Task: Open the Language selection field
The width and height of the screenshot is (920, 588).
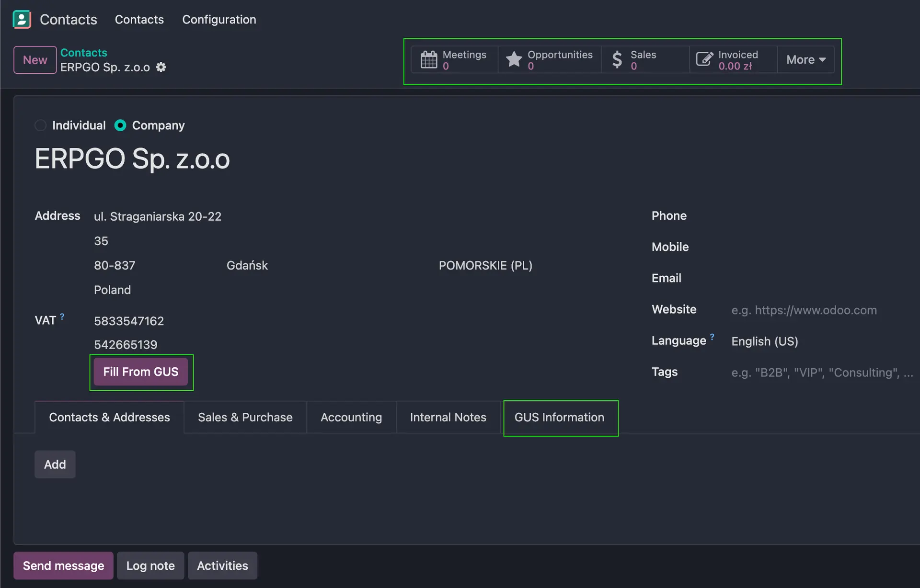Action: [764, 341]
